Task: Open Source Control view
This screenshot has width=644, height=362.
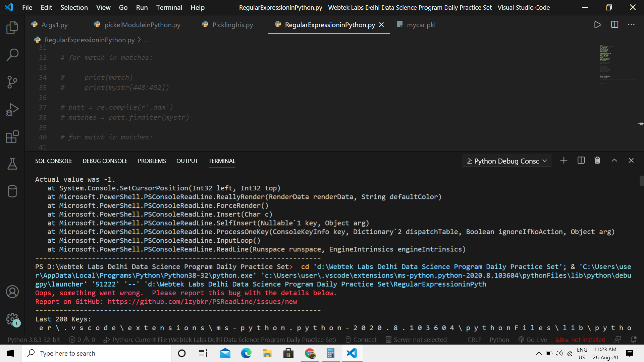Action: coord(12,82)
